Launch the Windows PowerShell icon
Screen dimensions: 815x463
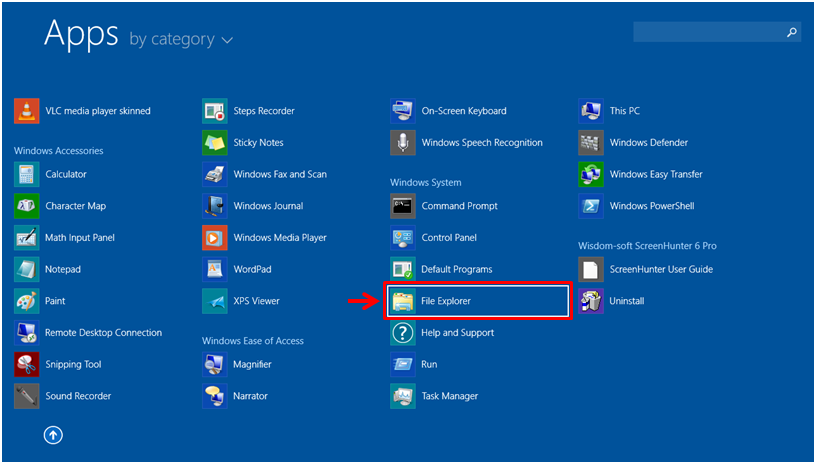tap(591, 206)
